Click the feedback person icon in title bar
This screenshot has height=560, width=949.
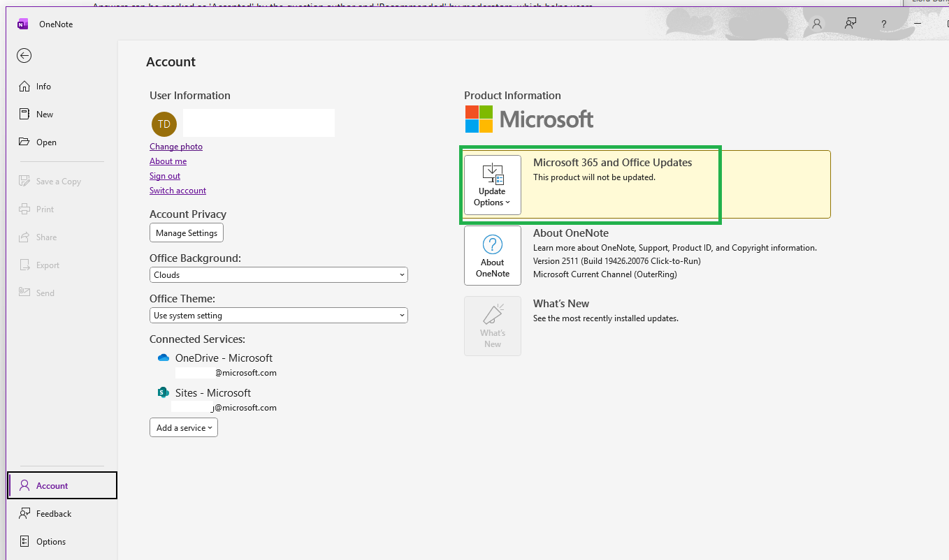pos(850,24)
